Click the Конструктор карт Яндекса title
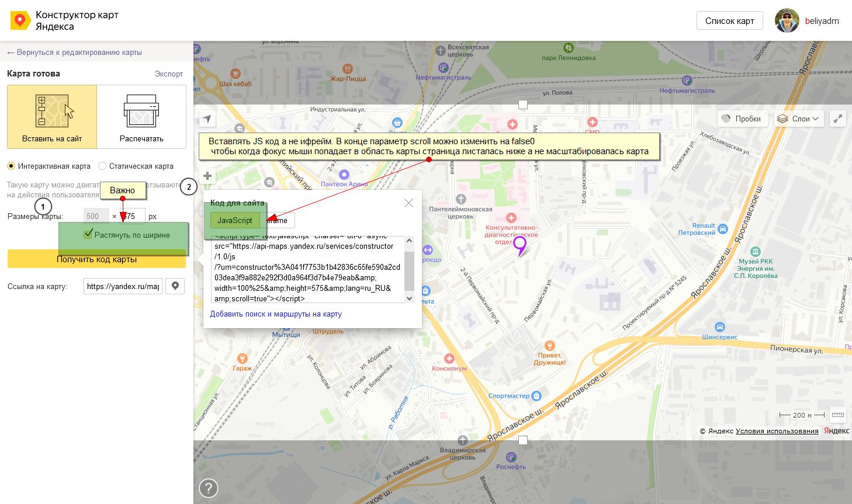Screen dimensions: 852x504 pos(77,20)
